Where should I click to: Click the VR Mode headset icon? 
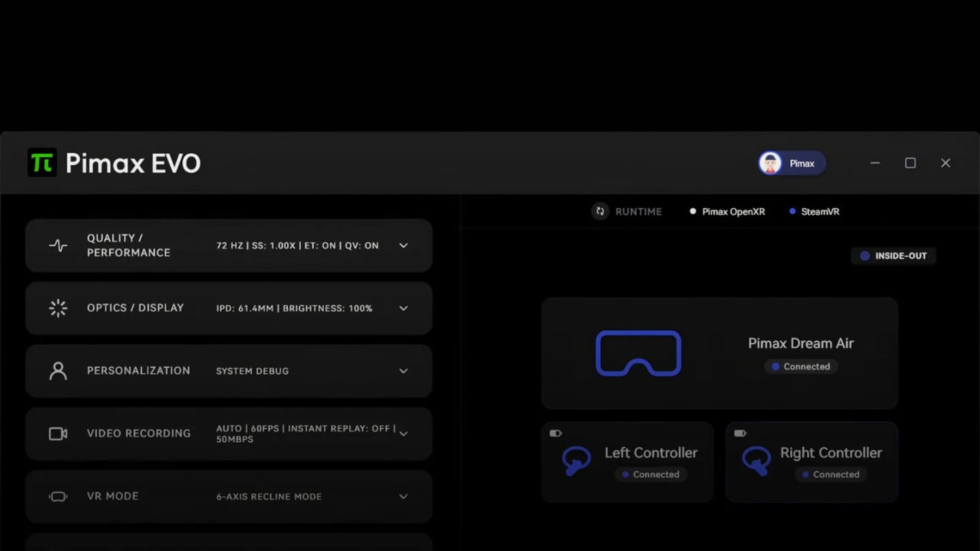click(59, 497)
